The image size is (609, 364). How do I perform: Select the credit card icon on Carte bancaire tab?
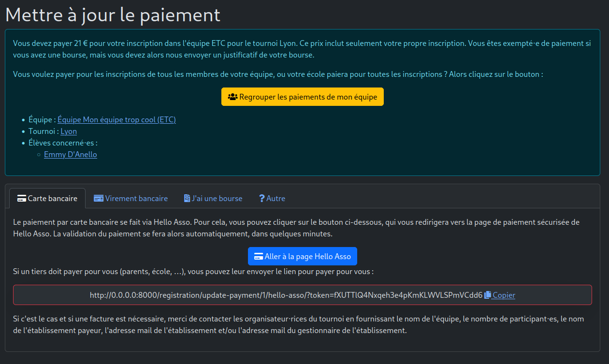tap(21, 198)
